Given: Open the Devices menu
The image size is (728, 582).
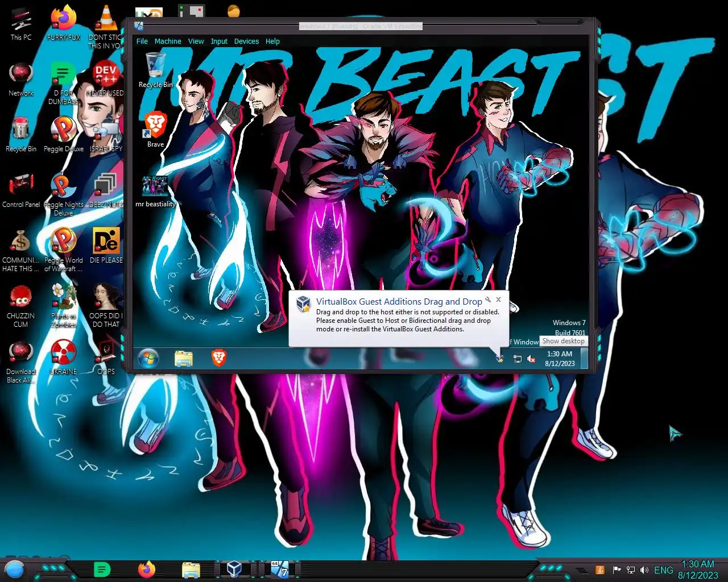Looking at the screenshot, I should click(x=246, y=41).
